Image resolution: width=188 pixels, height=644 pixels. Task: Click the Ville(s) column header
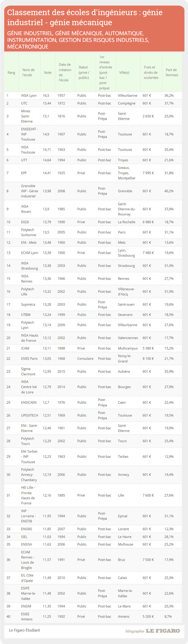(124, 73)
